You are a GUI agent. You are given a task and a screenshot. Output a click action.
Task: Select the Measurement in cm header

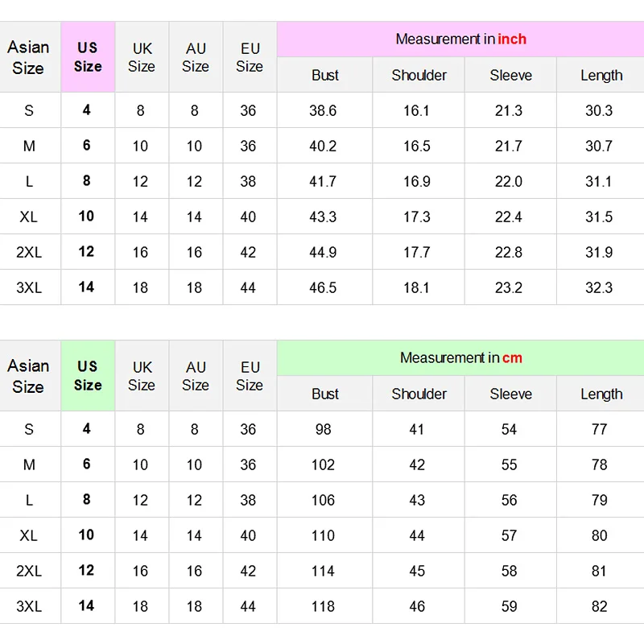[x=460, y=357]
